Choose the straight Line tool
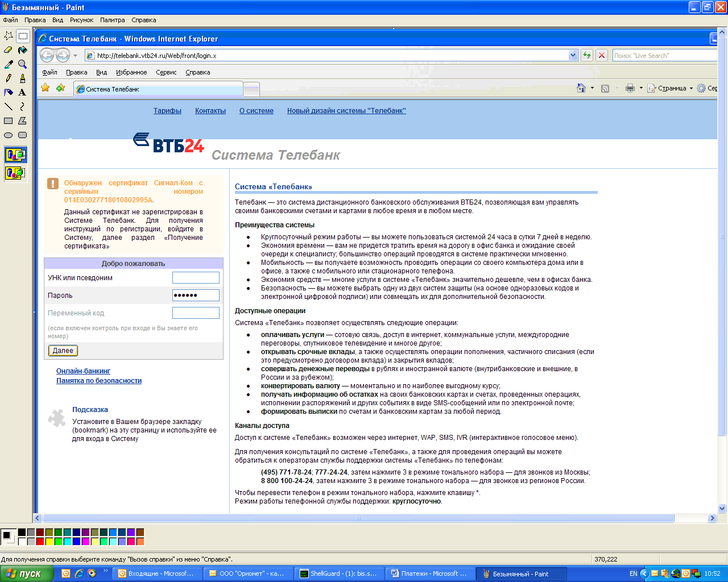Image resolution: width=728 pixels, height=582 pixels. [9, 106]
